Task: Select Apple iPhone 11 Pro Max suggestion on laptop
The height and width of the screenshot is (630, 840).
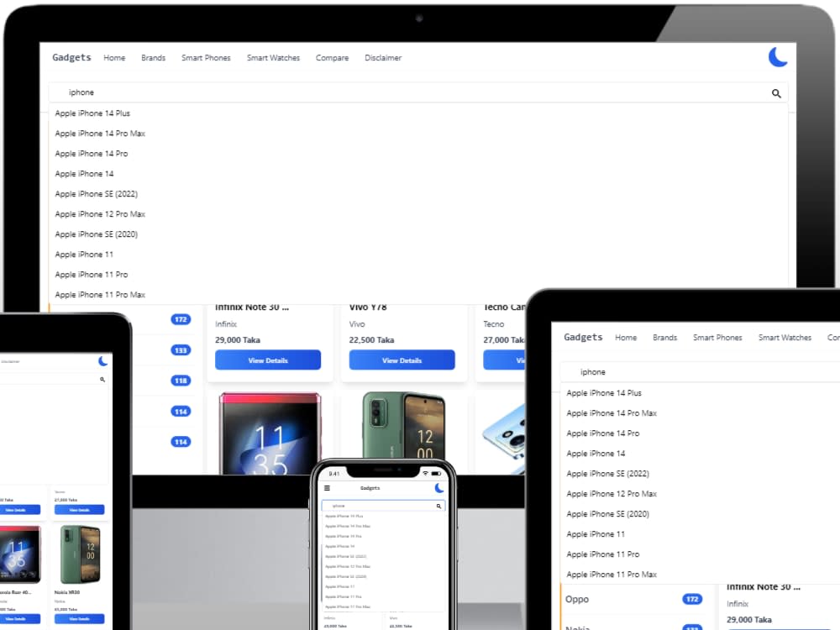Action: coord(100,295)
